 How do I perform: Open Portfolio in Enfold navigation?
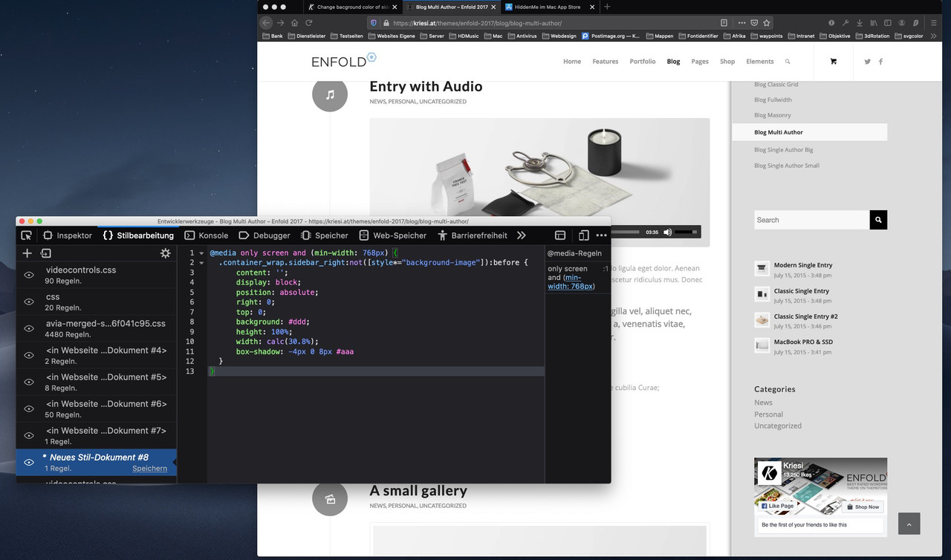click(x=643, y=62)
